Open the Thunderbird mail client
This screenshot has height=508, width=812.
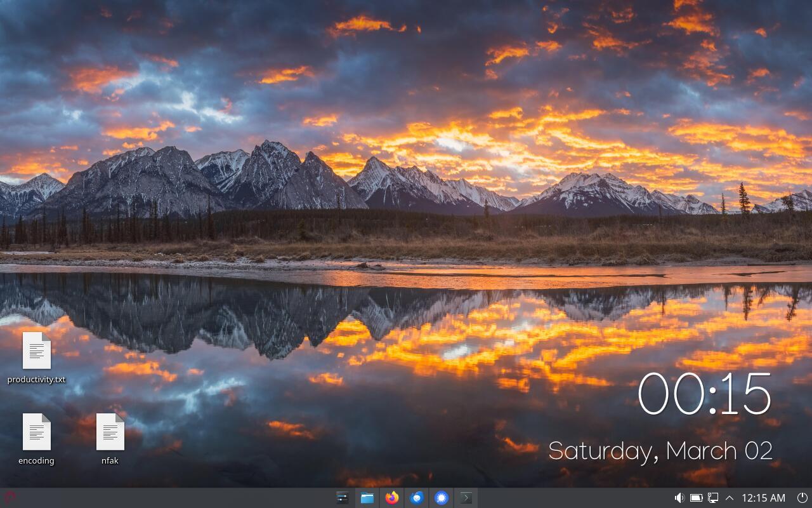(x=417, y=498)
